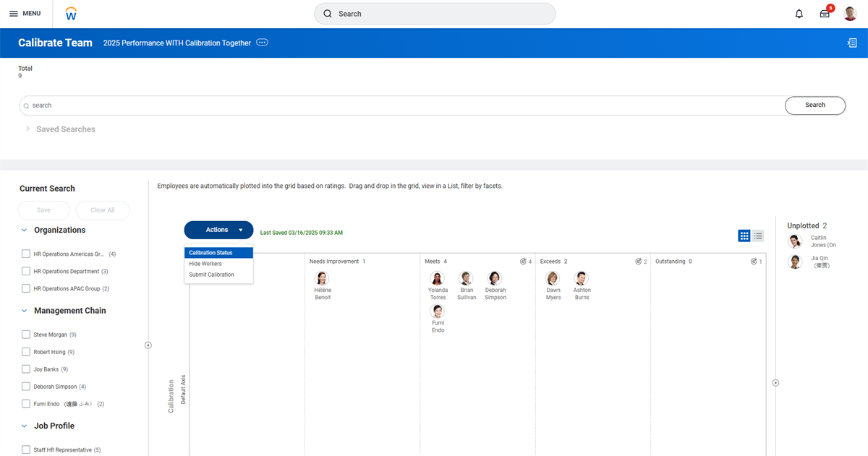Tick the Steve Morgan checkbox
The height and width of the screenshot is (456, 868).
26,335
